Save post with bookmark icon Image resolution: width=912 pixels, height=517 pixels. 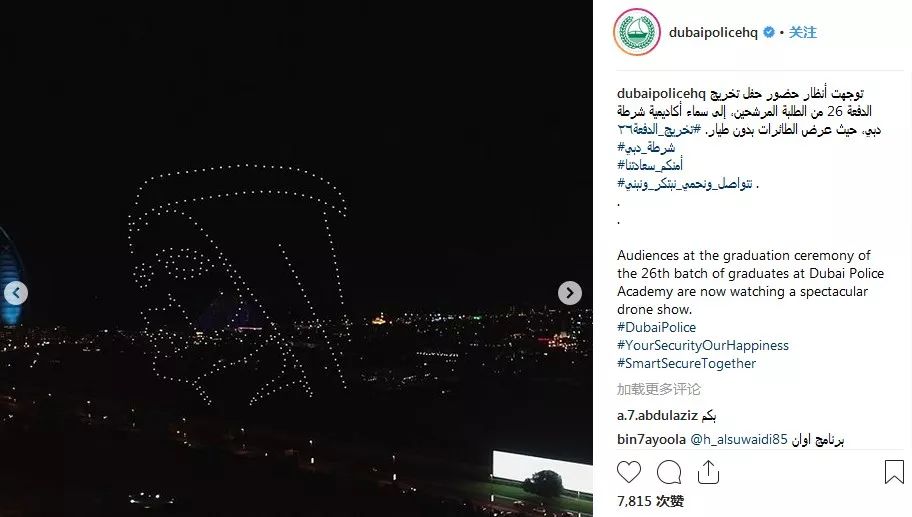894,472
